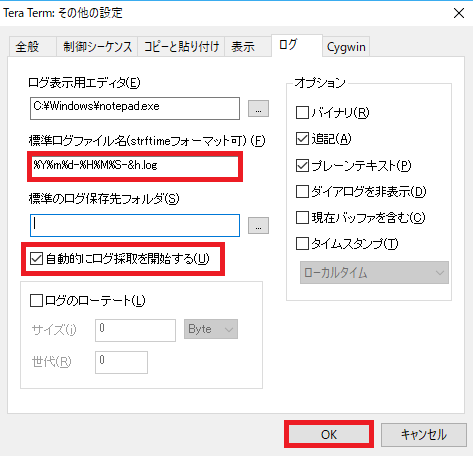
Task: Click the ログ表示用エディタ path field
Action: point(135,108)
